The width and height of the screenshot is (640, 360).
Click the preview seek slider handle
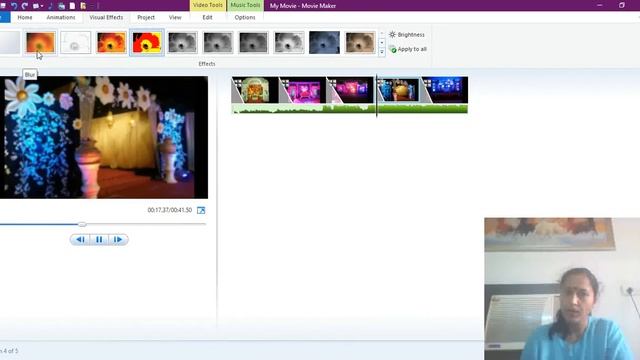point(82,224)
